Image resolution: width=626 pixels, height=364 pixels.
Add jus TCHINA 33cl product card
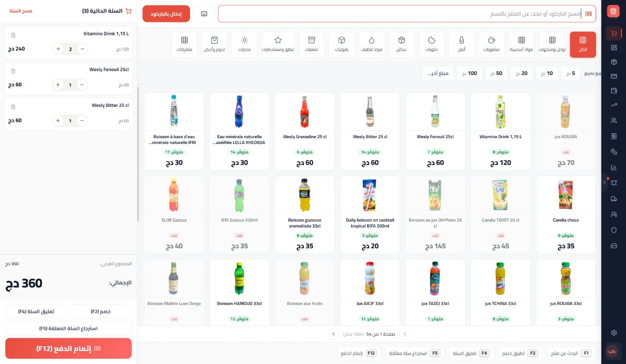(500, 292)
